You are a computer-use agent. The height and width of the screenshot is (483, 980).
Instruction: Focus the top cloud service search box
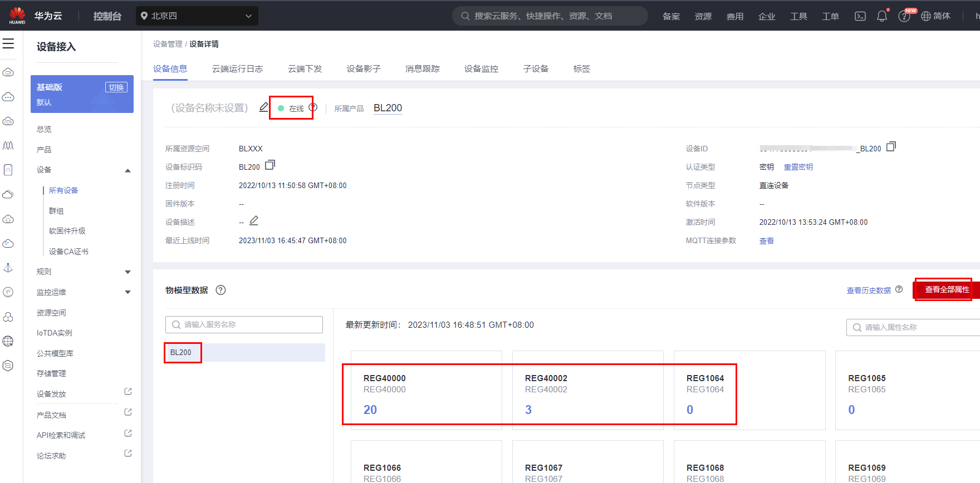[x=550, y=16]
